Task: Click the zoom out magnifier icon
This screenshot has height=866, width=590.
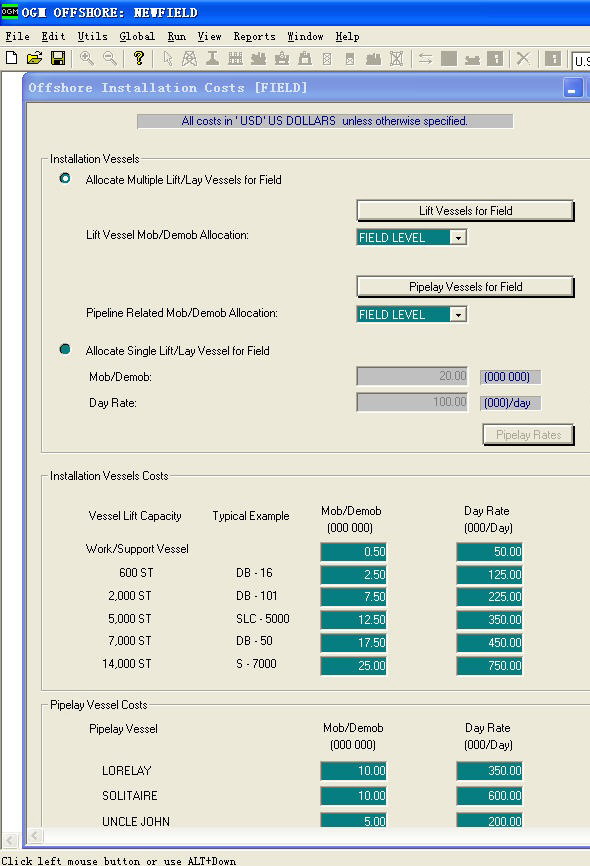Action: coord(110,58)
